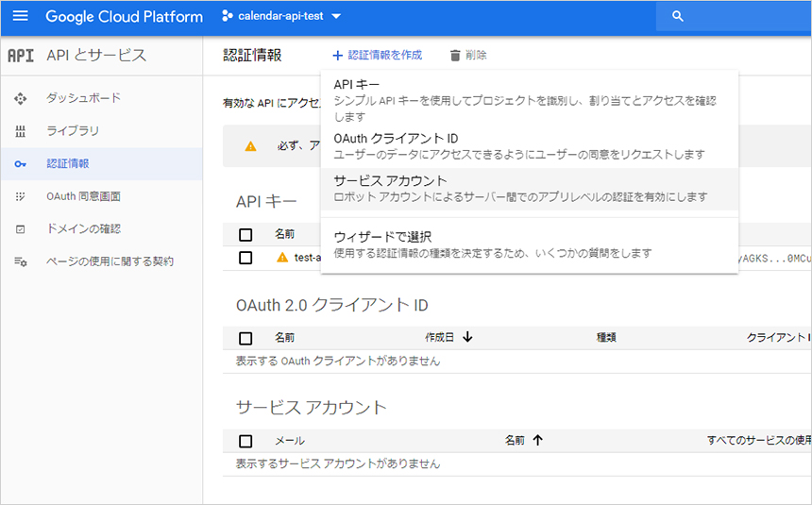Click the up arrow next to service account 名前
812x505 pixels.
538,440
